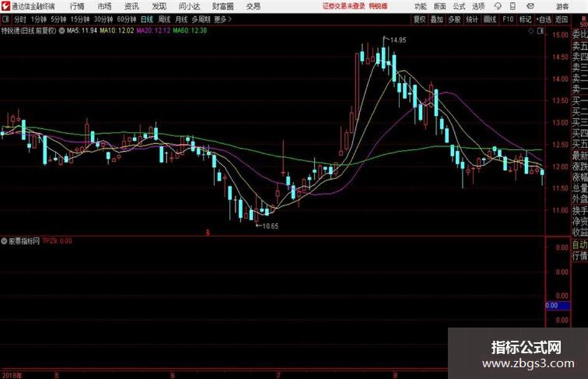Open the 交易 menu
Image resolution: width=588 pixels, height=379 pixels.
tap(253, 6)
